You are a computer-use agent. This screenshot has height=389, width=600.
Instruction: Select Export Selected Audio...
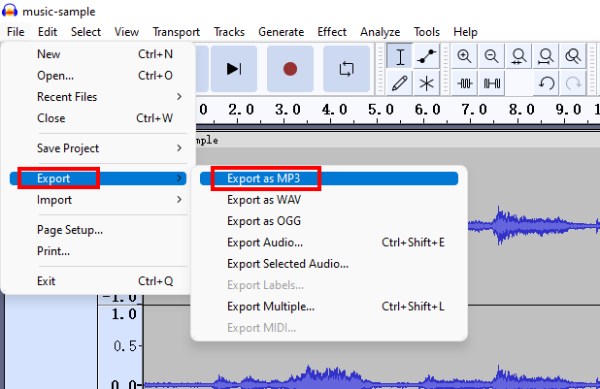329,264
